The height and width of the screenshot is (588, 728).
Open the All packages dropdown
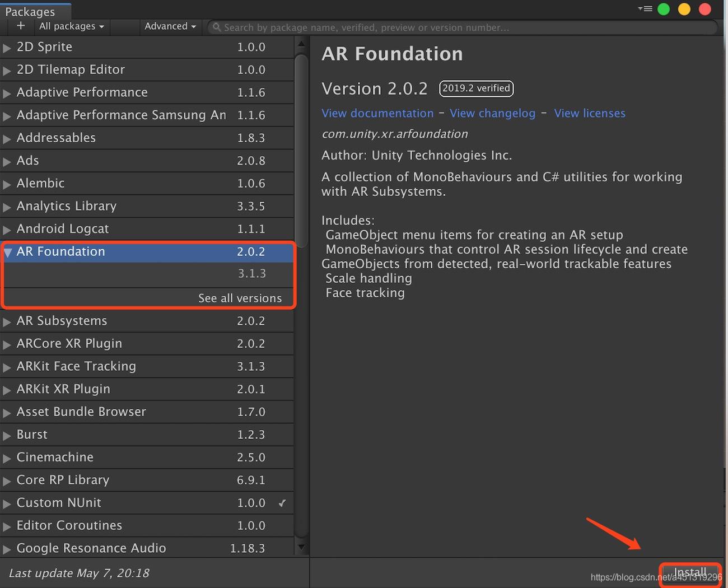click(71, 26)
